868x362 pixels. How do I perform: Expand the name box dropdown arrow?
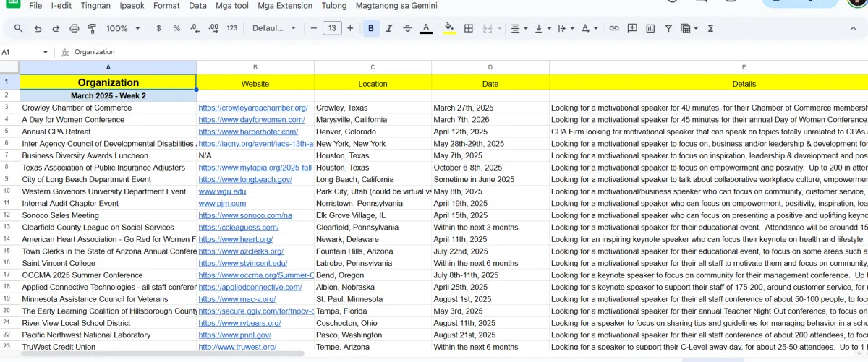pos(46,52)
